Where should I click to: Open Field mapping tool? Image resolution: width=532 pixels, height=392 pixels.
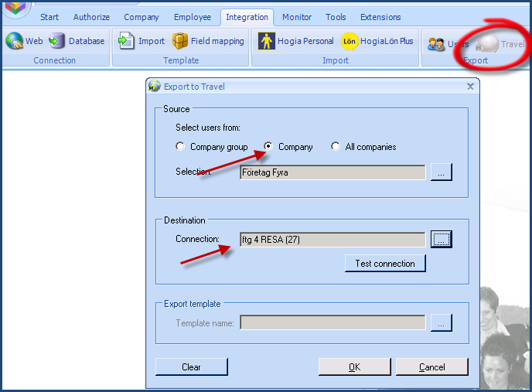[208, 41]
